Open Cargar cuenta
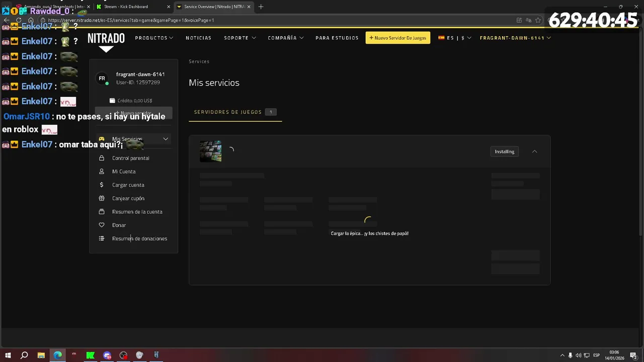The height and width of the screenshot is (362, 644). pos(128,185)
